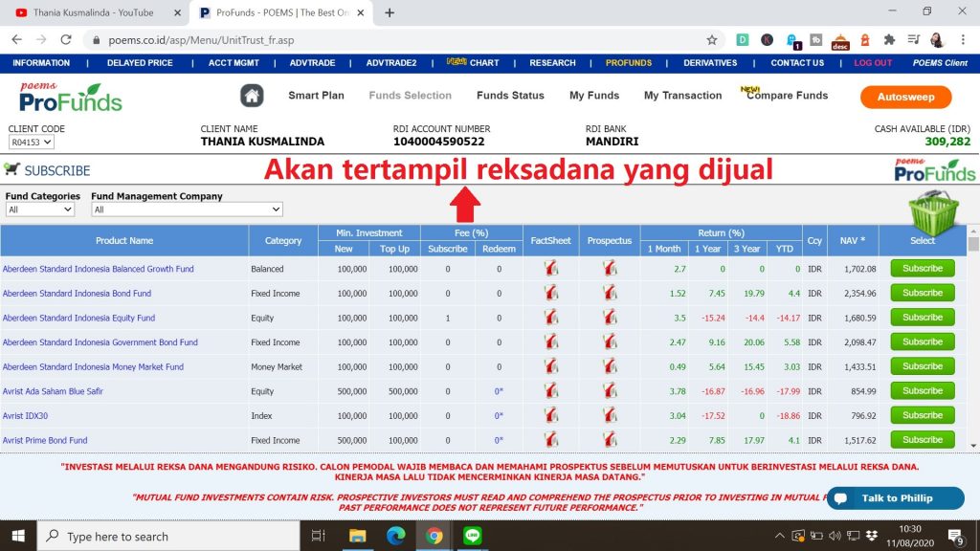Expand the Fund Management Company dropdown

187,209
